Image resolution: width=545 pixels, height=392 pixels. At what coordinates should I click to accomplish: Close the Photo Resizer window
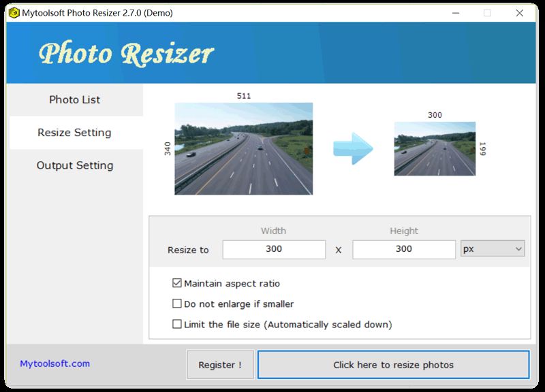(x=520, y=13)
